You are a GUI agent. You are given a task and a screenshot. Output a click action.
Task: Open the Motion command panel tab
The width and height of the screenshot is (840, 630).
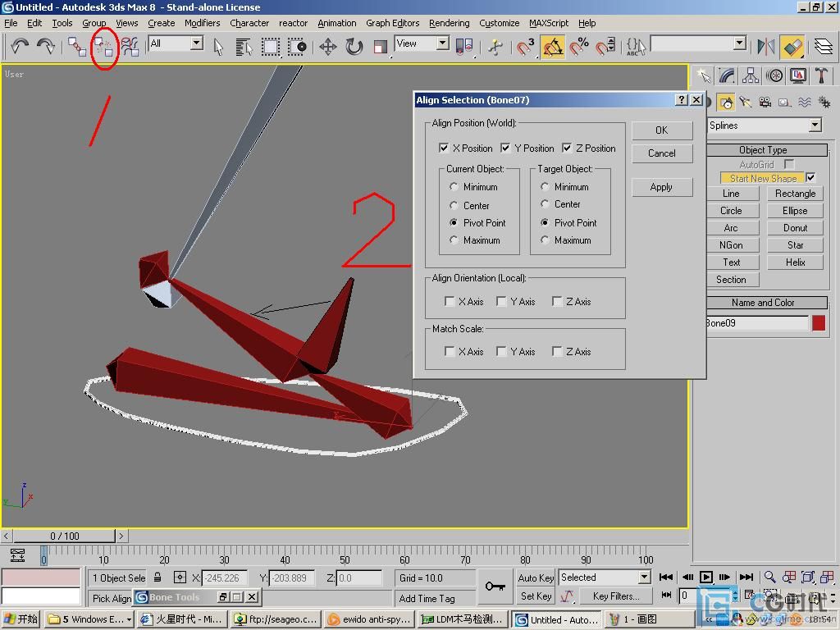pos(774,75)
